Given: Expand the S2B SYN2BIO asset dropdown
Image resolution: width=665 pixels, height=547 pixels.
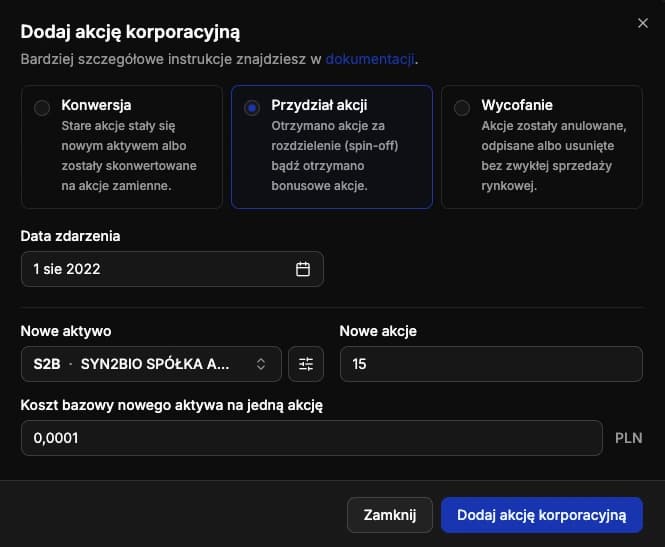Looking at the screenshot, I should 151,364.
